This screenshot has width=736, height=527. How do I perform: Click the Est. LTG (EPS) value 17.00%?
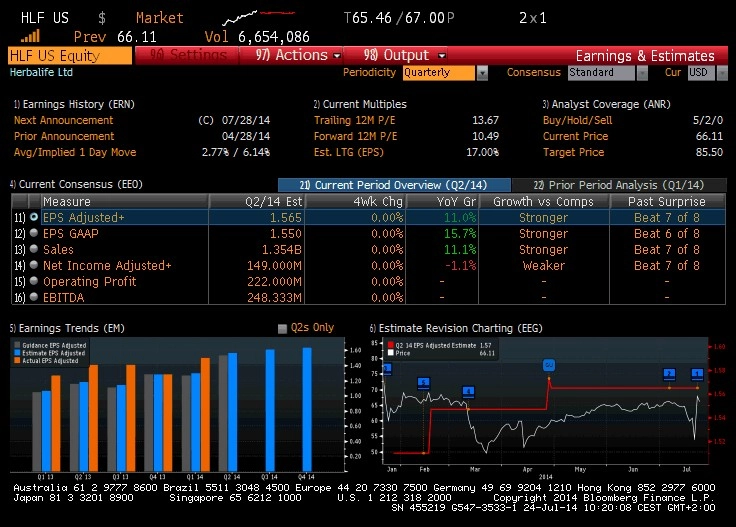(x=482, y=152)
